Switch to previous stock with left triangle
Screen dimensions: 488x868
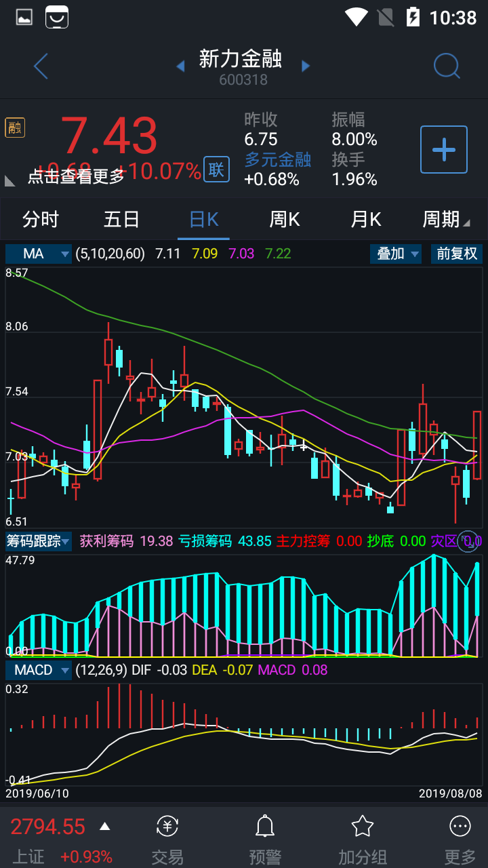coord(180,66)
